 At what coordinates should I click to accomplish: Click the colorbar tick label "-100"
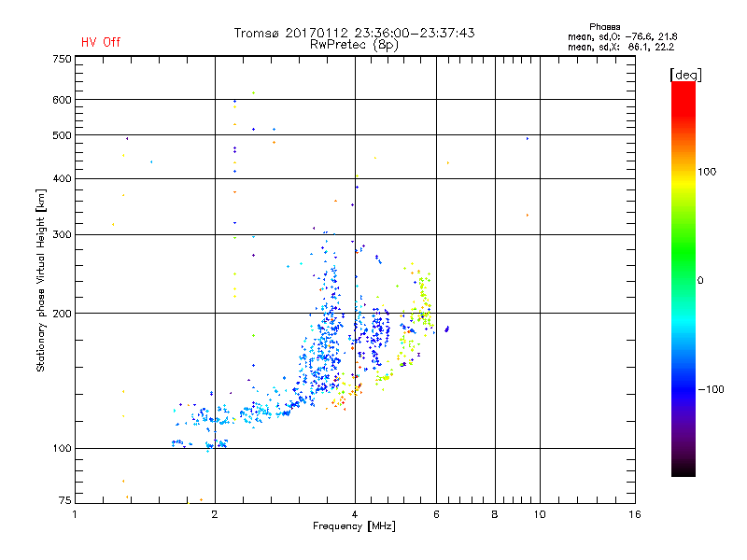click(711, 389)
